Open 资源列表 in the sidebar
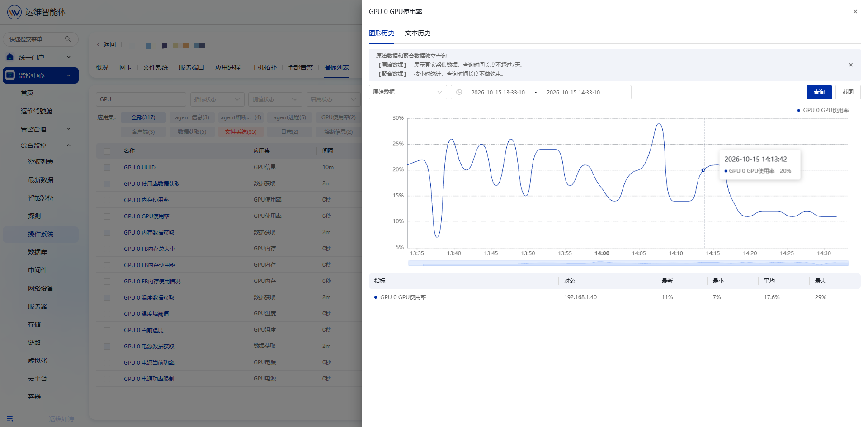 tap(41, 162)
